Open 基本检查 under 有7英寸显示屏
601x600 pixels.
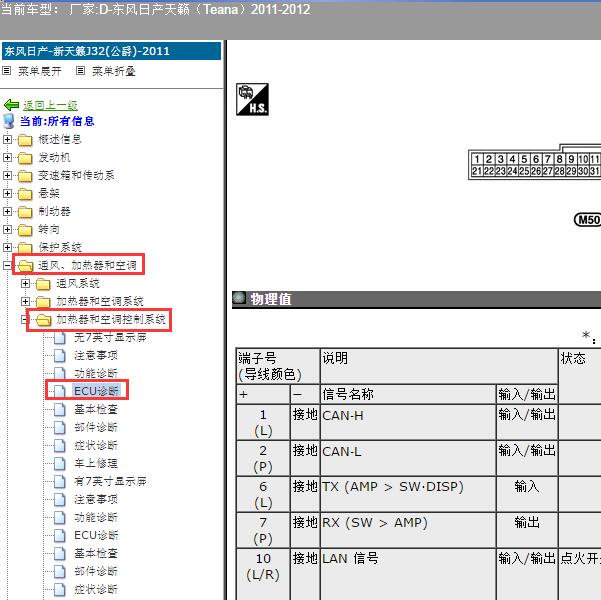point(96,553)
